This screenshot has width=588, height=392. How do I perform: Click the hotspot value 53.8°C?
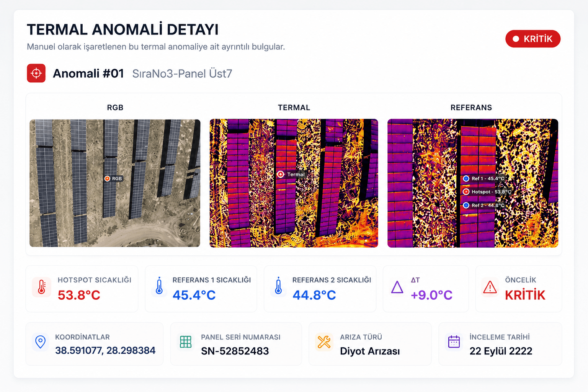tap(79, 295)
